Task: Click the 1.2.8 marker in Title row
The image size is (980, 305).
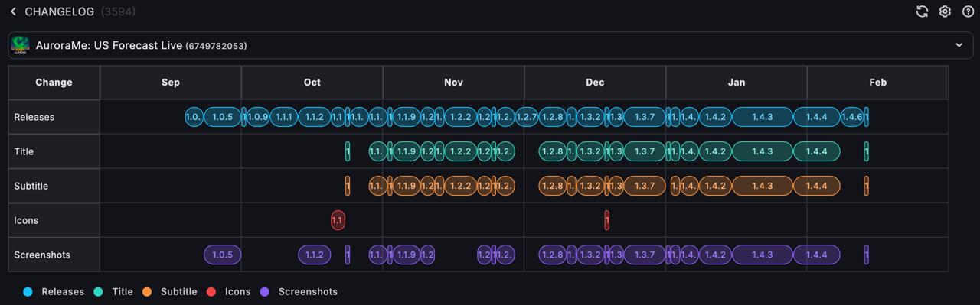Action: 552,151
